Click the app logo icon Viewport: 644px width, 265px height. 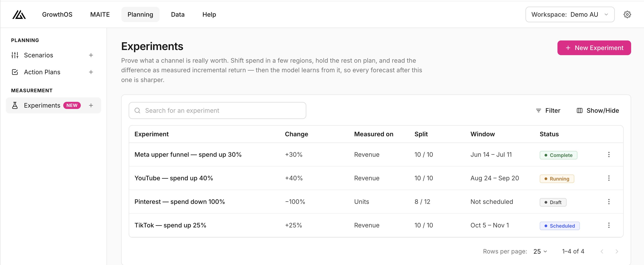point(19,14)
